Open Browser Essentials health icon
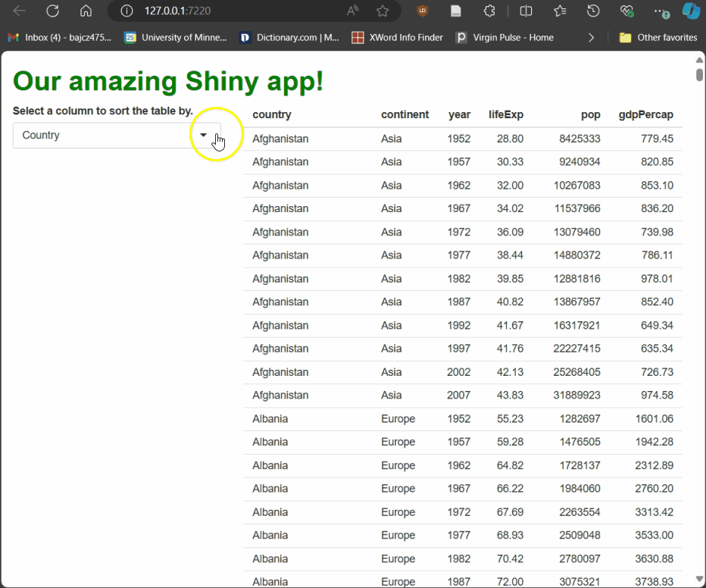Viewport: 706px width, 588px height. click(626, 11)
